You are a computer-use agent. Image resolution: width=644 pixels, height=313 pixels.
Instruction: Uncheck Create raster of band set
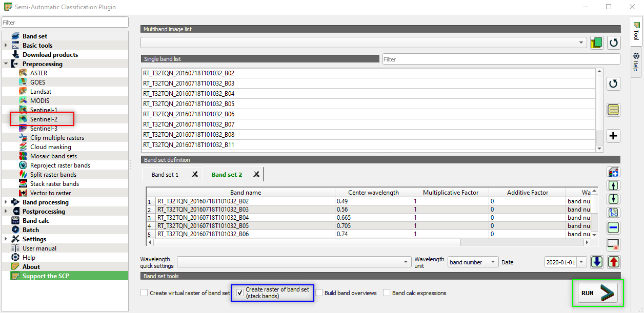240,293
